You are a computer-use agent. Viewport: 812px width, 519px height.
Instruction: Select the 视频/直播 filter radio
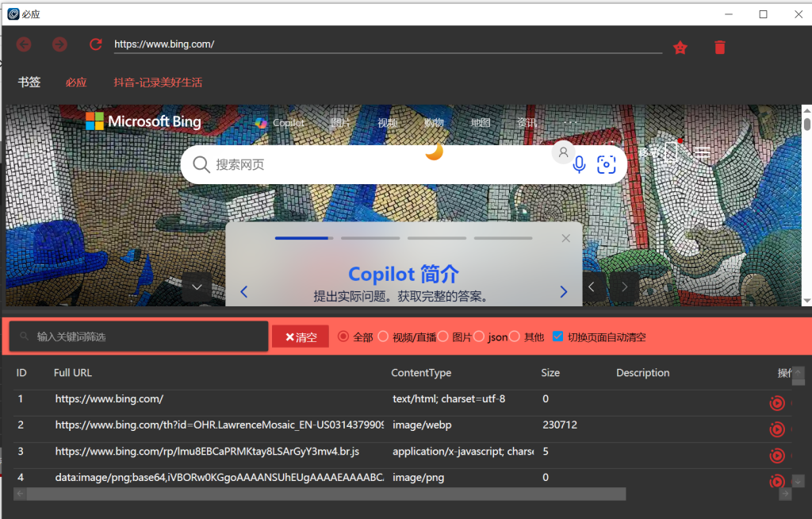[x=383, y=336]
